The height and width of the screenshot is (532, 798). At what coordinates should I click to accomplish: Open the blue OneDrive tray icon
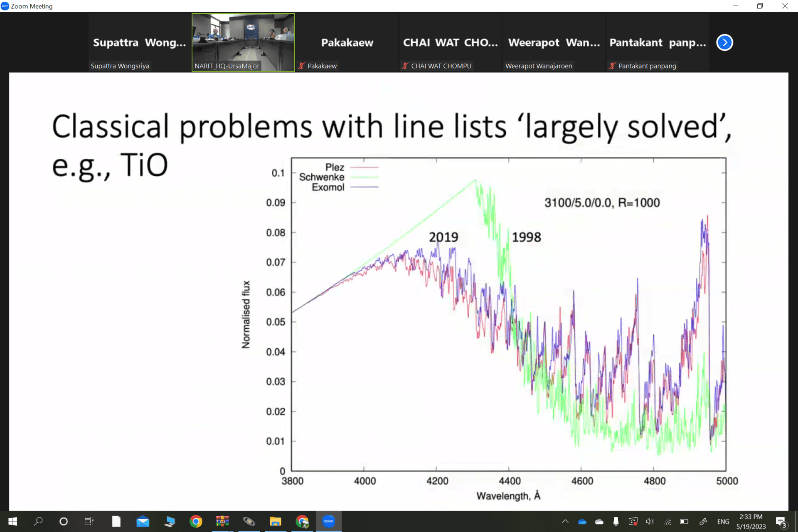click(582, 521)
